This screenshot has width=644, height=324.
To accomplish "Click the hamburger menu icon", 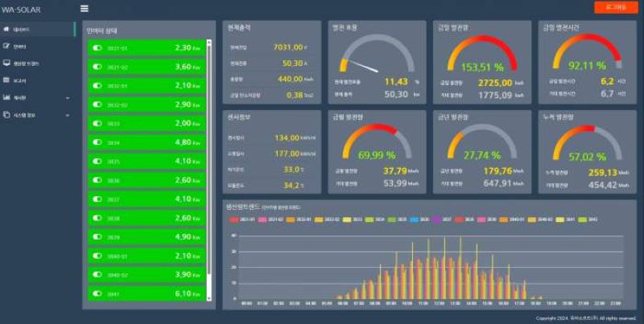I will pos(85,9).
